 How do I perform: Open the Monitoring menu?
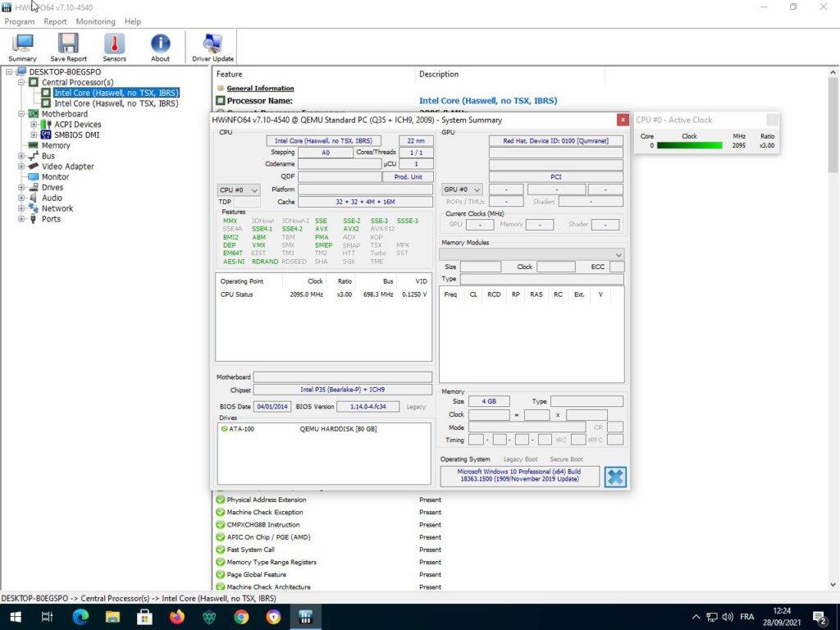(95, 21)
